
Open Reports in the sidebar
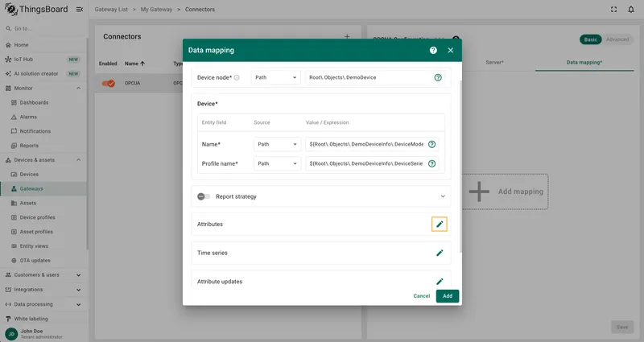click(43, 146)
